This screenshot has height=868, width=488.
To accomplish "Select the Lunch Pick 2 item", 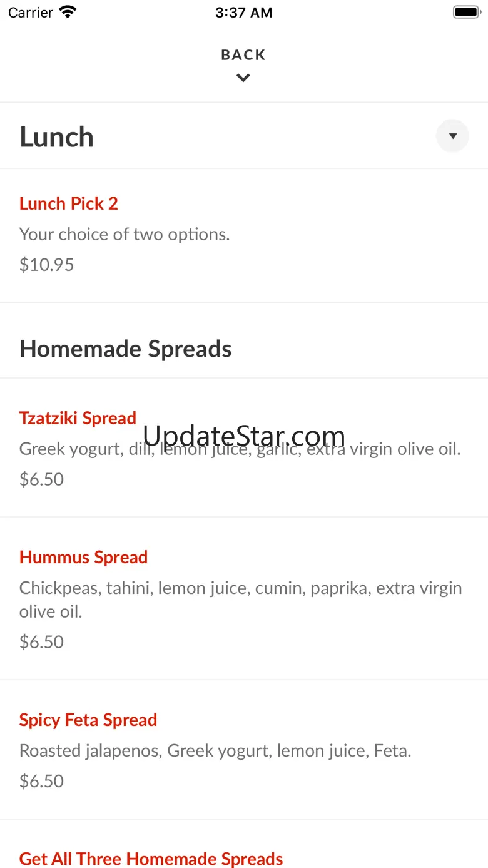I will point(69,203).
